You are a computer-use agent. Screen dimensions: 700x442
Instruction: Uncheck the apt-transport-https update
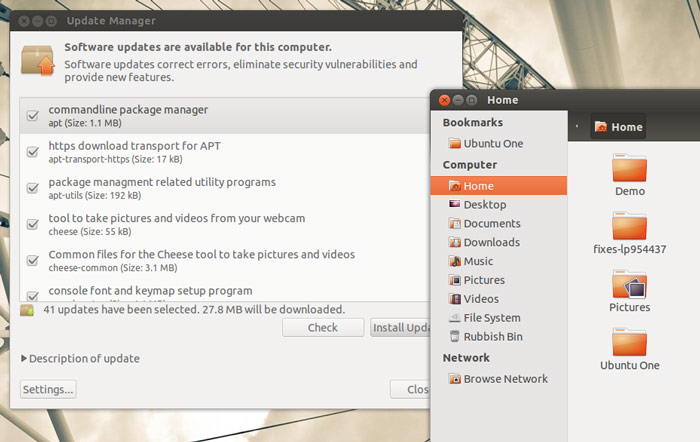pos(33,152)
